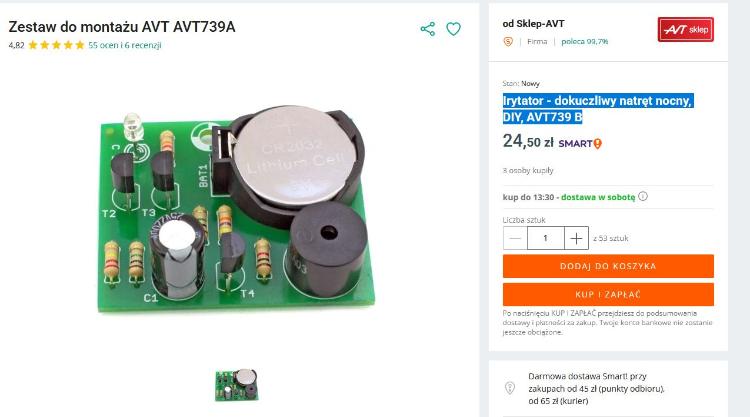The height and width of the screenshot is (417, 750).
Task: Add product to favorites with heart icon
Action: 453,29
